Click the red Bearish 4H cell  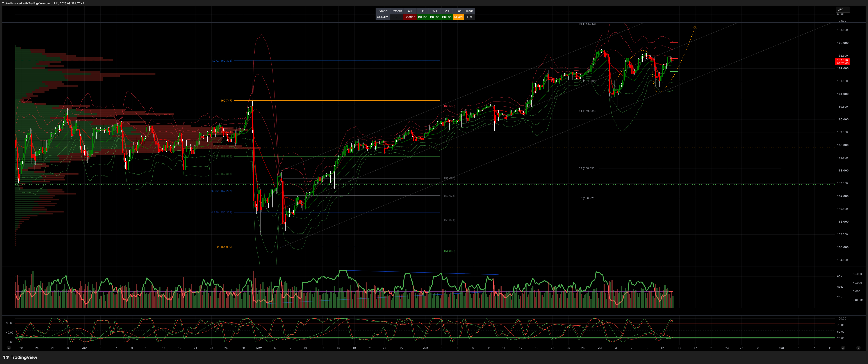pyautogui.click(x=410, y=17)
